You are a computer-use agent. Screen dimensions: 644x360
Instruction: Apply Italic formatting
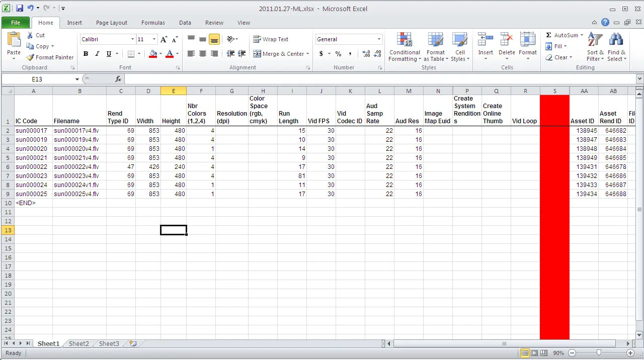click(x=96, y=54)
